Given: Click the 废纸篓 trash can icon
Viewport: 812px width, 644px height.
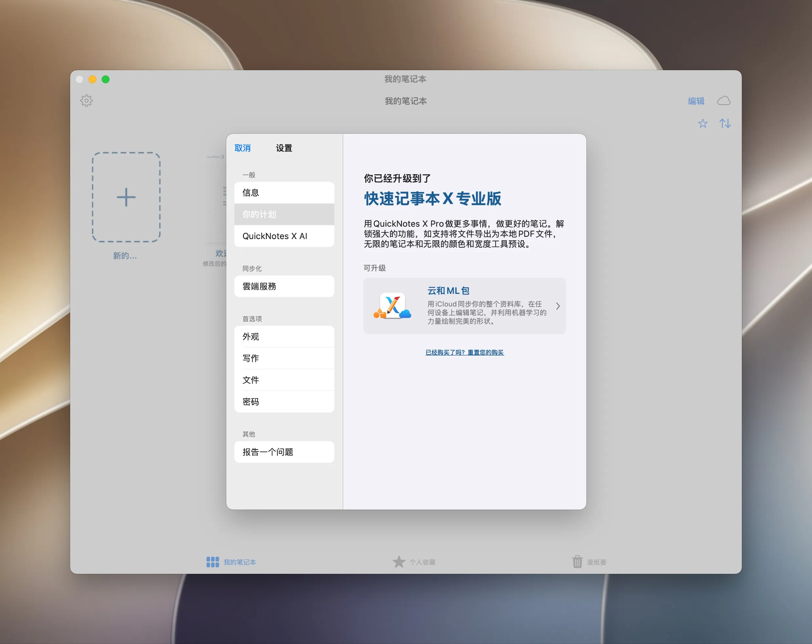Looking at the screenshot, I should pos(578,562).
